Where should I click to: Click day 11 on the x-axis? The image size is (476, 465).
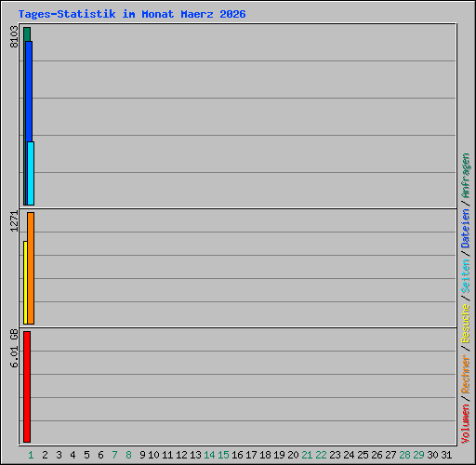coord(167,455)
